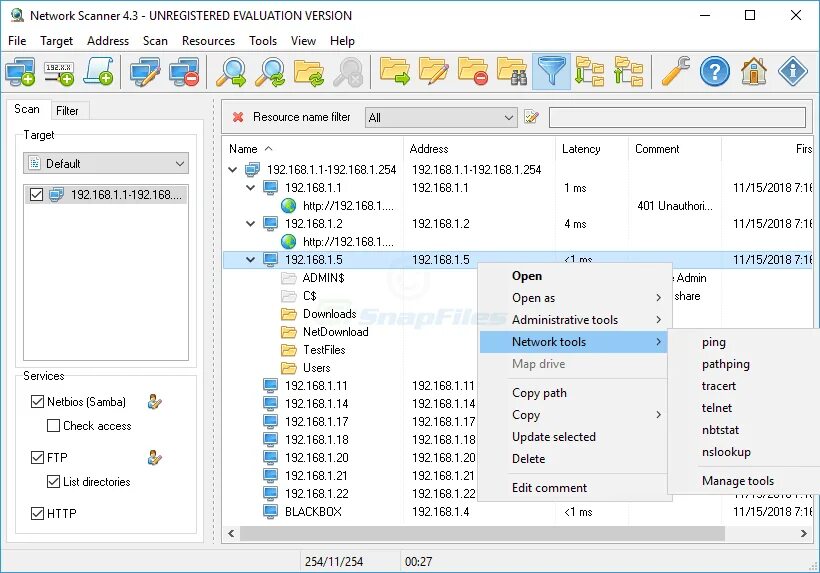Collapse the 192.168.1.1 tree node
This screenshot has width=820, height=573.
click(251, 188)
